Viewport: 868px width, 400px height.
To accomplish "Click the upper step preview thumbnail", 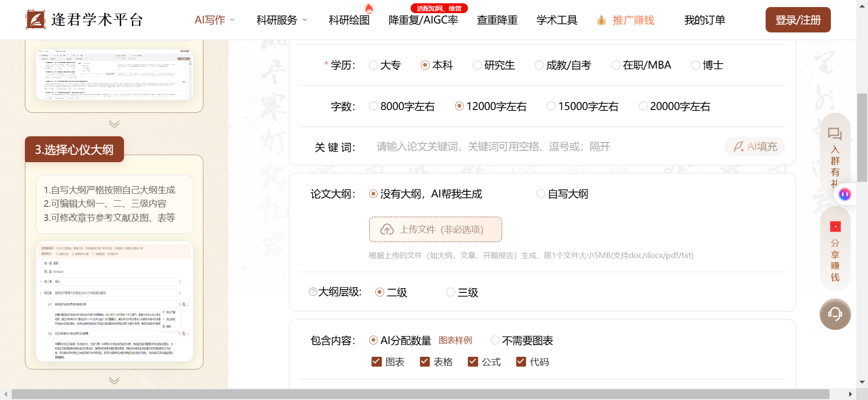I will pyautogui.click(x=114, y=74).
